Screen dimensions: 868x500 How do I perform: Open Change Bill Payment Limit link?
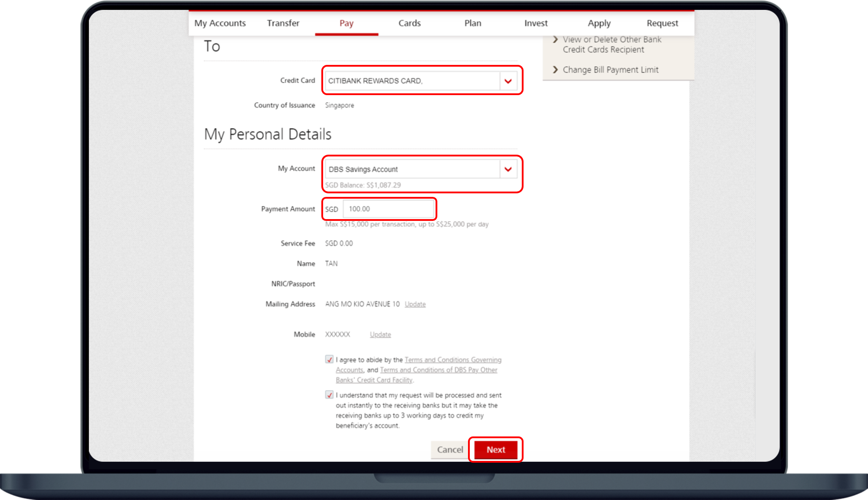[x=610, y=70]
